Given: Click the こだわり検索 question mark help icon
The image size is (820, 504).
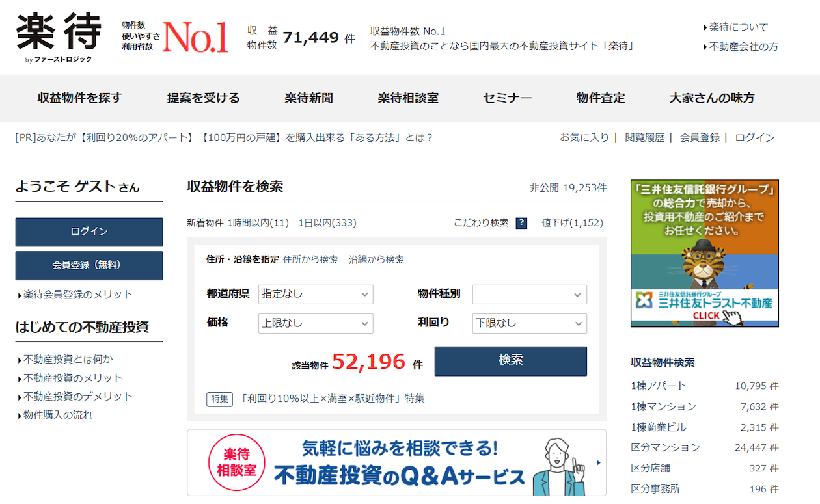Looking at the screenshot, I should (521, 223).
